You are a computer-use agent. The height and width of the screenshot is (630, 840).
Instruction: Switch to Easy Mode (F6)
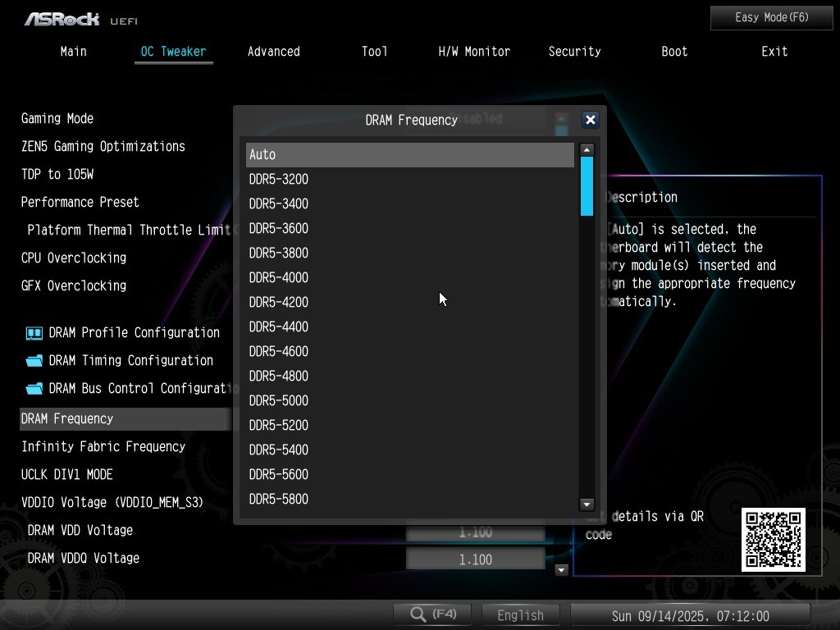pos(771,17)
